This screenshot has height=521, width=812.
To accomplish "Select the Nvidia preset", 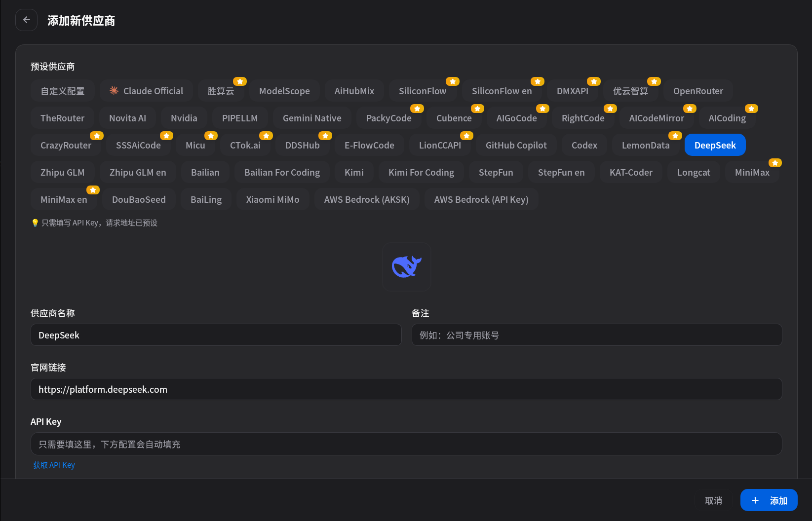I will pos(184,118).
